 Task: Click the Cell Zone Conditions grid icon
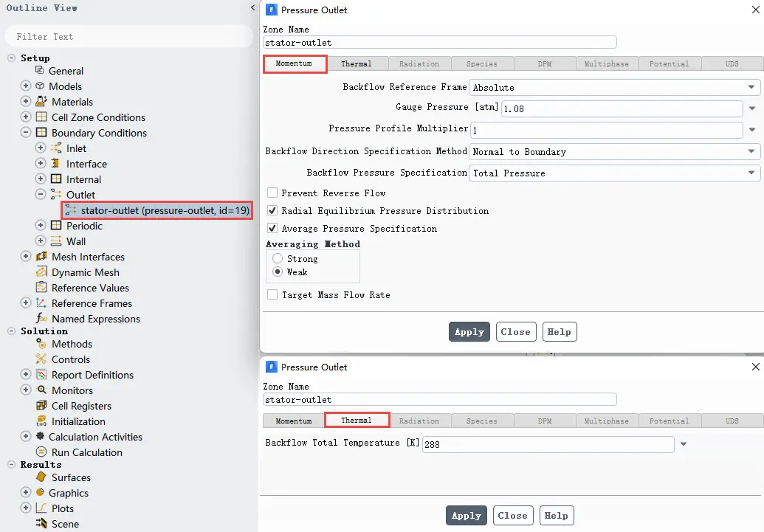42,117
